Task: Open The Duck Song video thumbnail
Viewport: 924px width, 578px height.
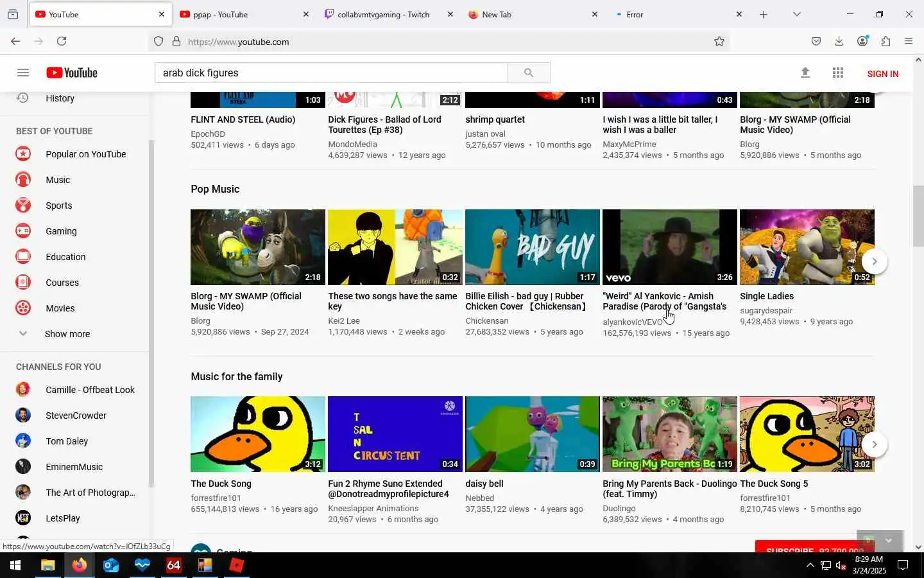Action: pyautogui.click(x=258, y=434)
